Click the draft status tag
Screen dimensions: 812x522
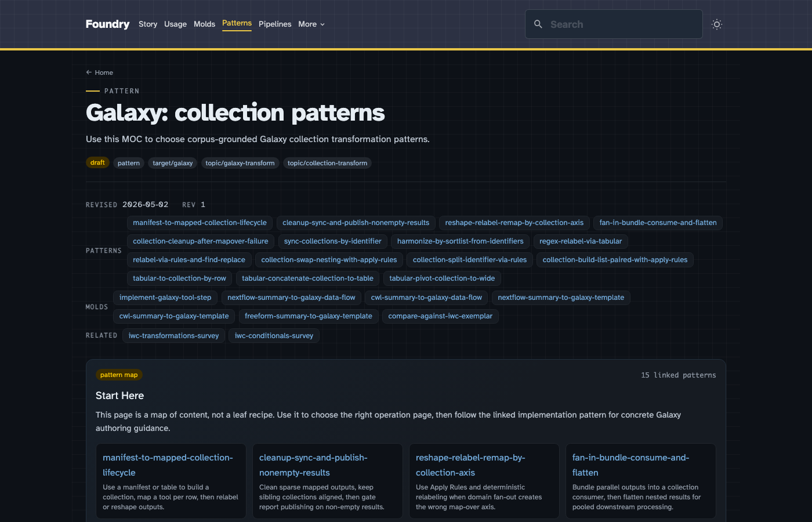click(x=97, y=163)
